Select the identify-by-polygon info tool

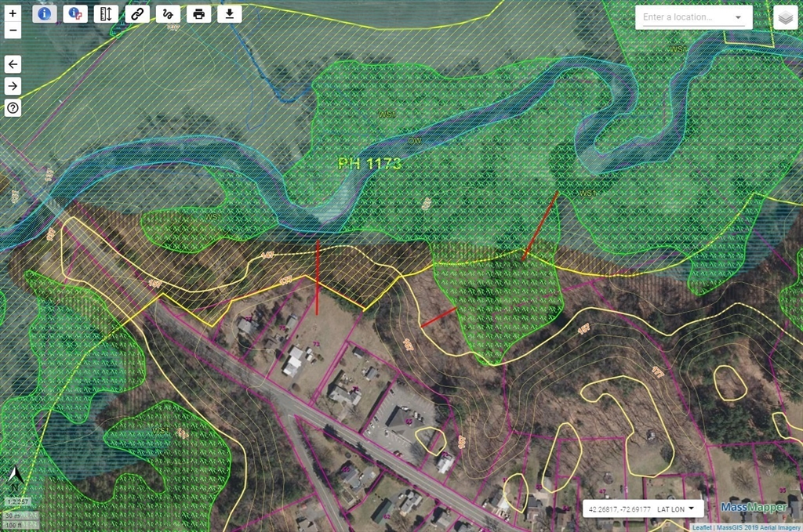point(75,13)
